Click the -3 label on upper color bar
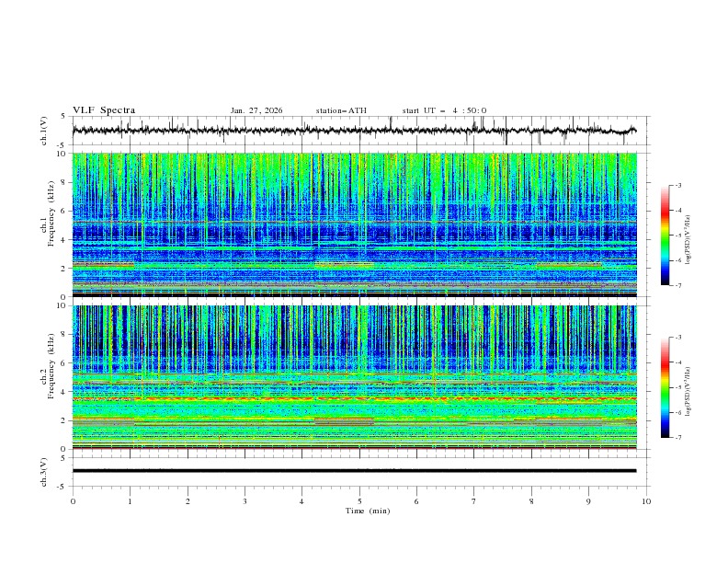This screenshot has height=563, width=728. click(x=678, y=186)
